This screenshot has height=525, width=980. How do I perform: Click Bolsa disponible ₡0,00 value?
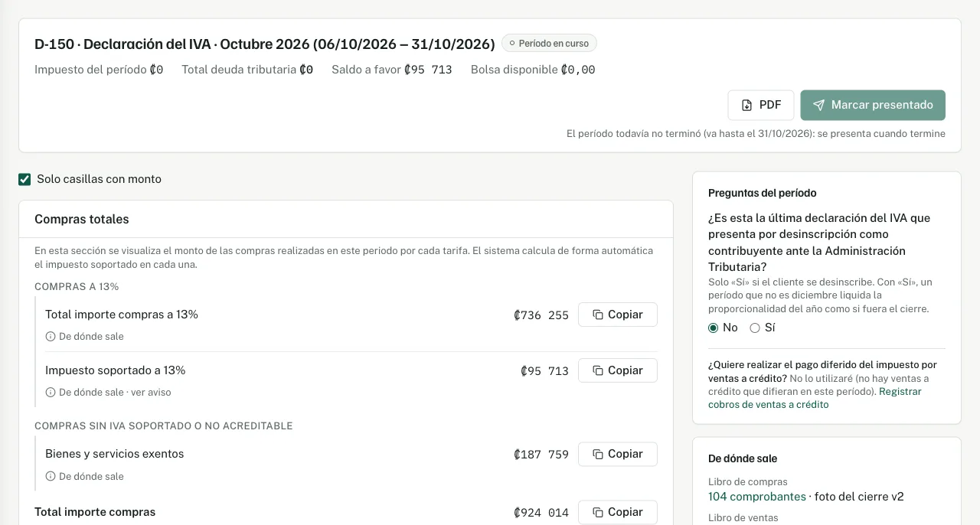coord(578,70)
